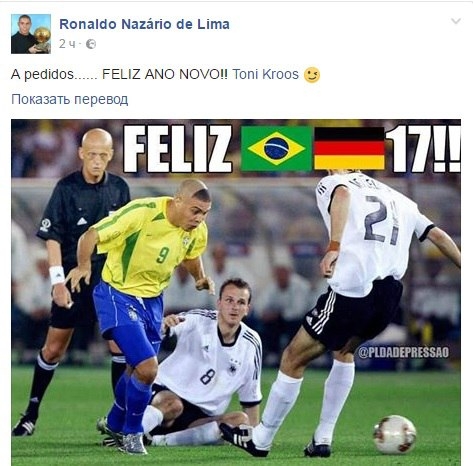Image resolution: width=473 pixels, height=466 pixels.
Task: Click the FELIZ caption text in the meme
Action: point(178,149)
